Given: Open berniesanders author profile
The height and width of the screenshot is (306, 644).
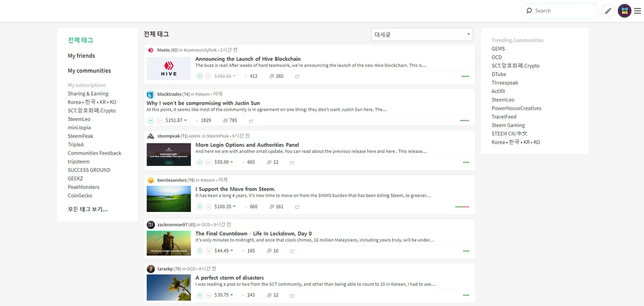Looking at the screenshot, I should pyautogui.click(x=172, y=180).
